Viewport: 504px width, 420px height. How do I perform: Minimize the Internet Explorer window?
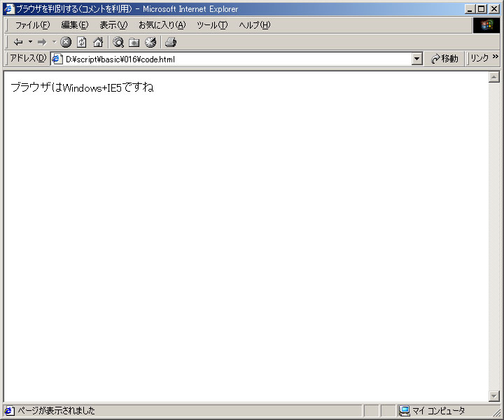click(470, 9)
